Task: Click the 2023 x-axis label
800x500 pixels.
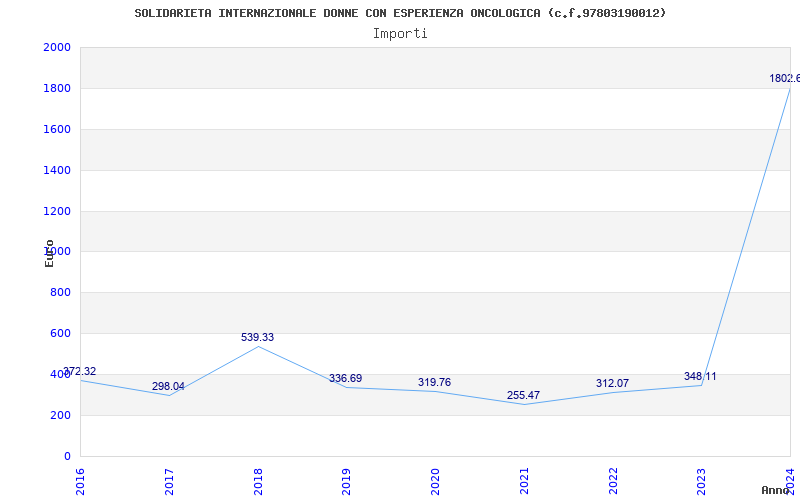Action: [702, 482]
